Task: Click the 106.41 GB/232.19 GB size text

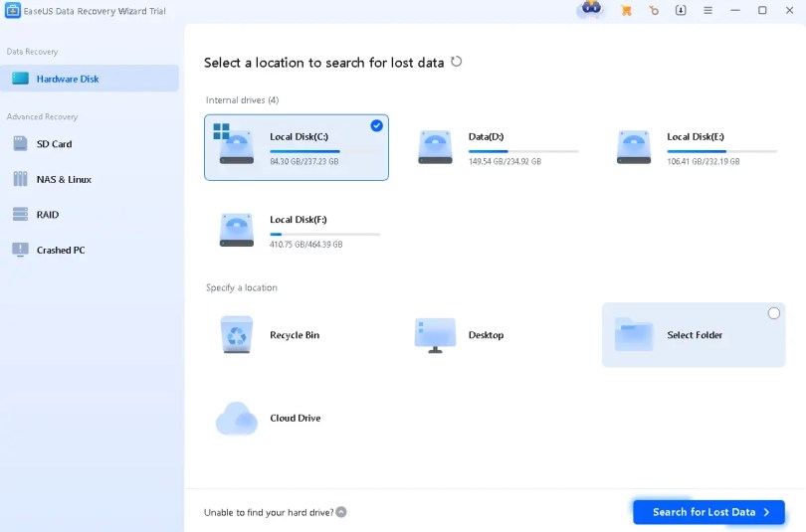Action: point(704,162)
